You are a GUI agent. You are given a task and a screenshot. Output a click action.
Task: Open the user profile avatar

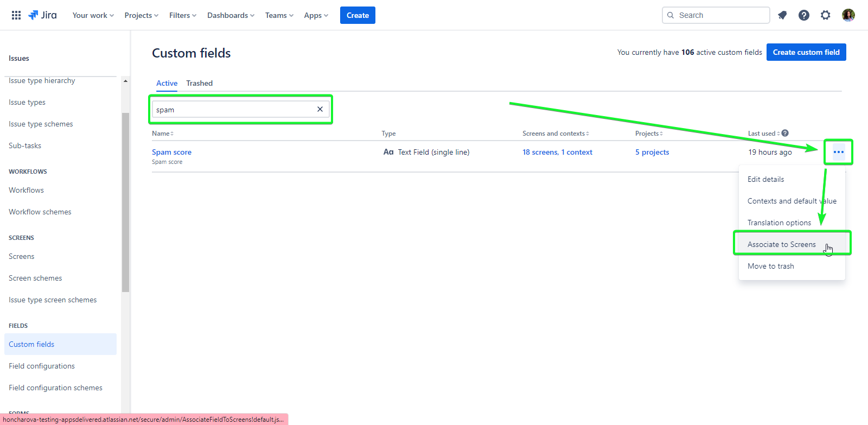(x=848, y=15)
